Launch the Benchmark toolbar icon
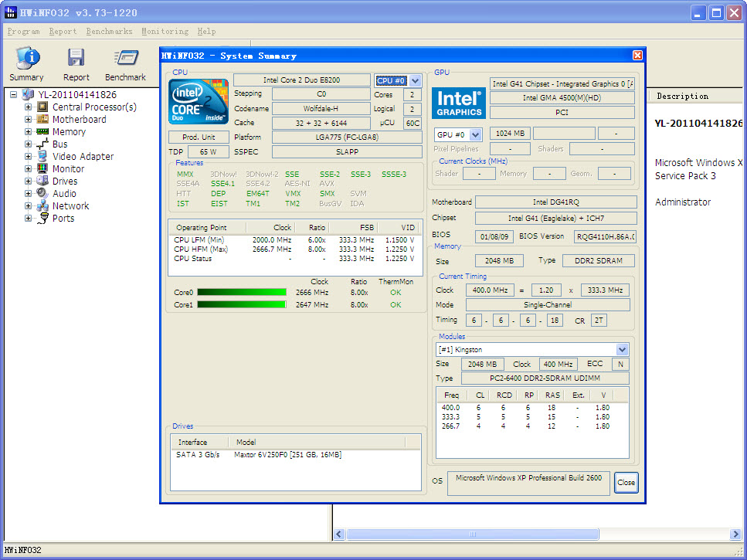 coord(125,59)
